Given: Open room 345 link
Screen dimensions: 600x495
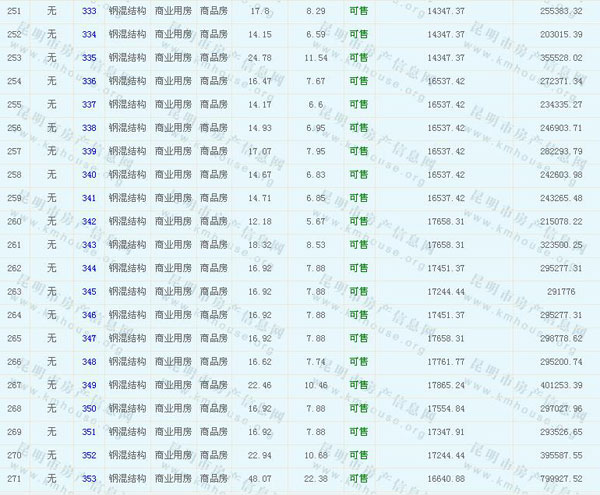Looking at the screenshot, I should [89, 292].
